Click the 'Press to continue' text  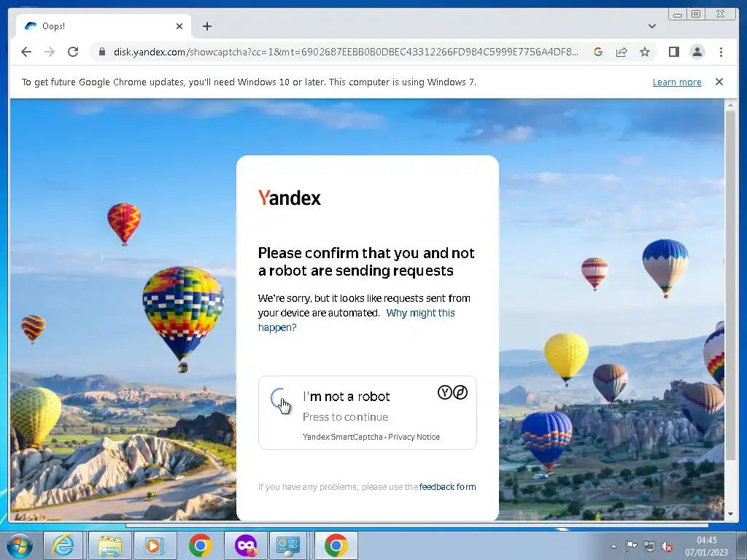tap(345, 417)
